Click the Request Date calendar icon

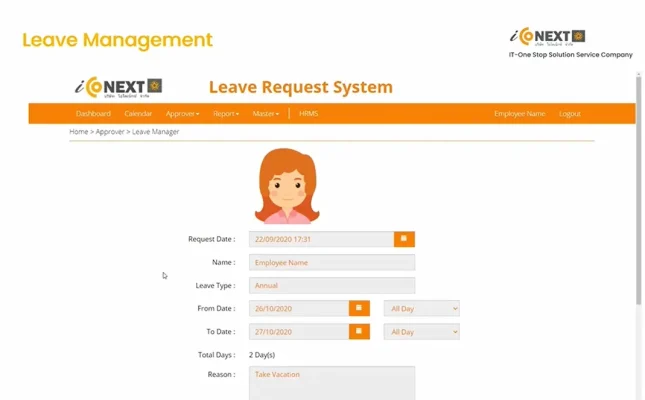[404, 239]
